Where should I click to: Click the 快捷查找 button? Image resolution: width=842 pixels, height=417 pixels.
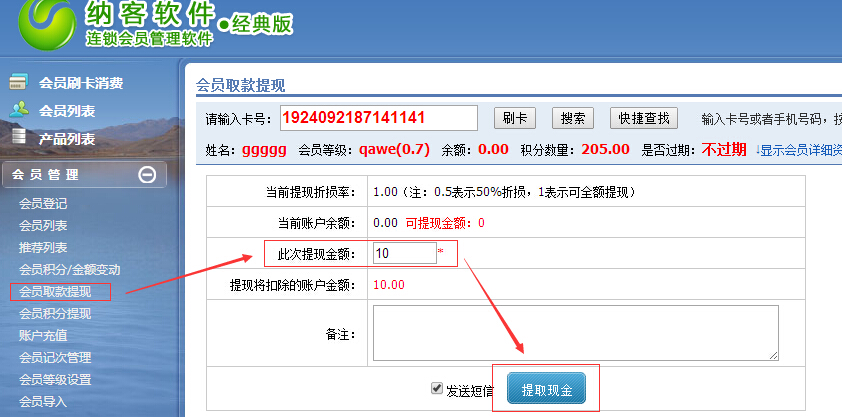click(x=644, y=118)
